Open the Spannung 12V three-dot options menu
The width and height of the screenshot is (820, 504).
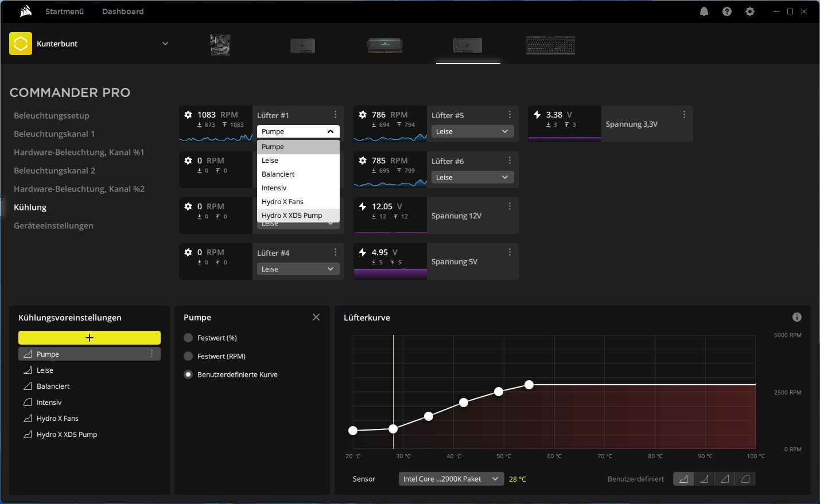510,206
